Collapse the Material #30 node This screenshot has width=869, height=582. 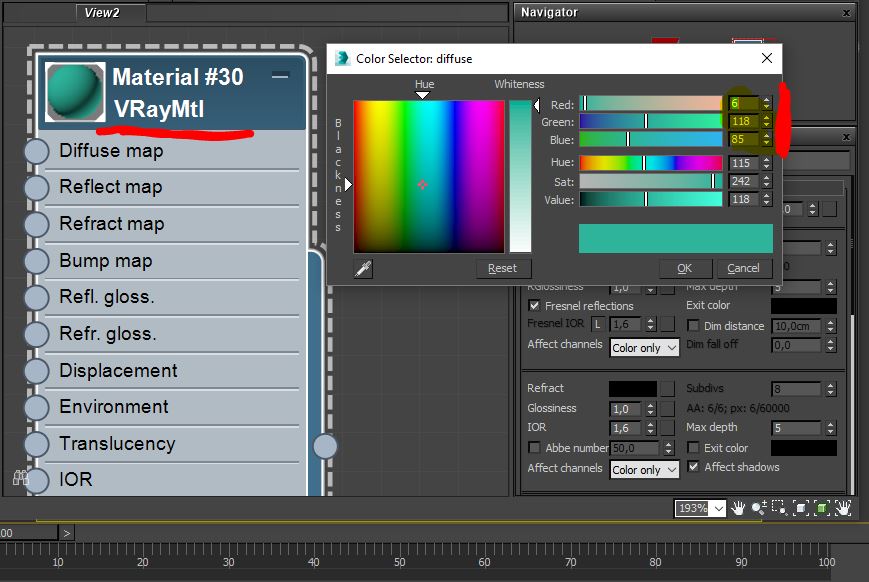[x=281, y=76]
